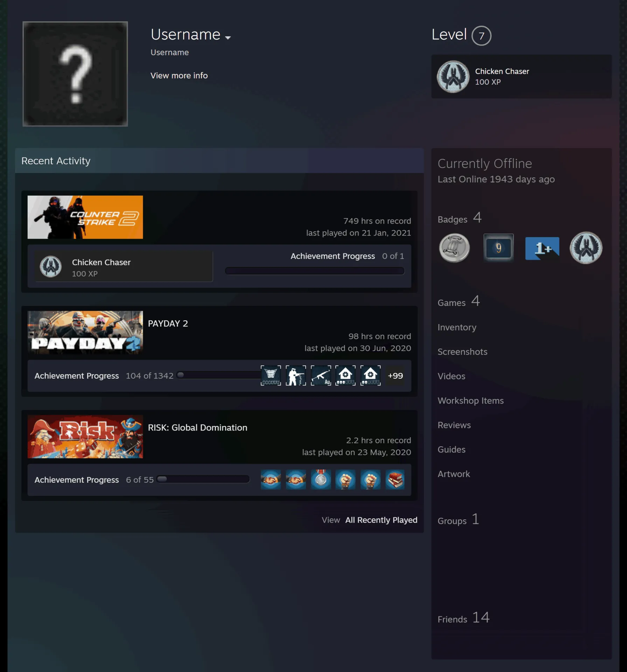Open the Artwork link
Viewport: 627px width, 672px height.
[454, 474]
